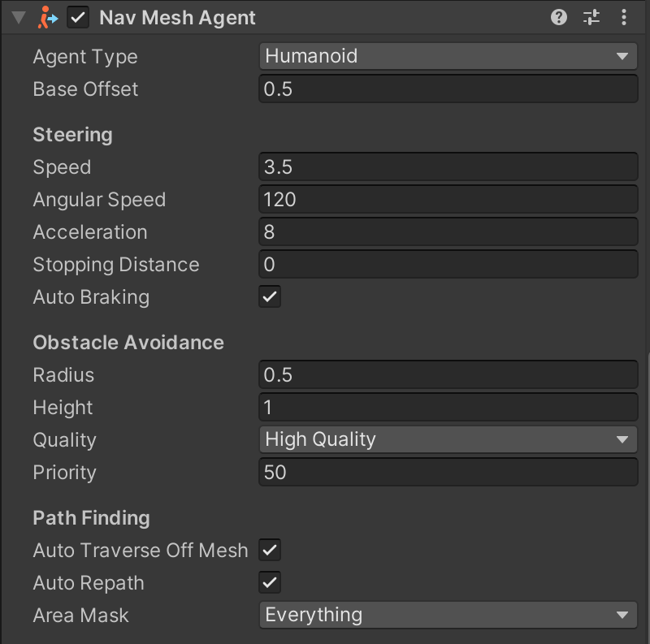The image size is (650, 644).
Task: Click the Base Offset label
Action: tap(85, 89)
